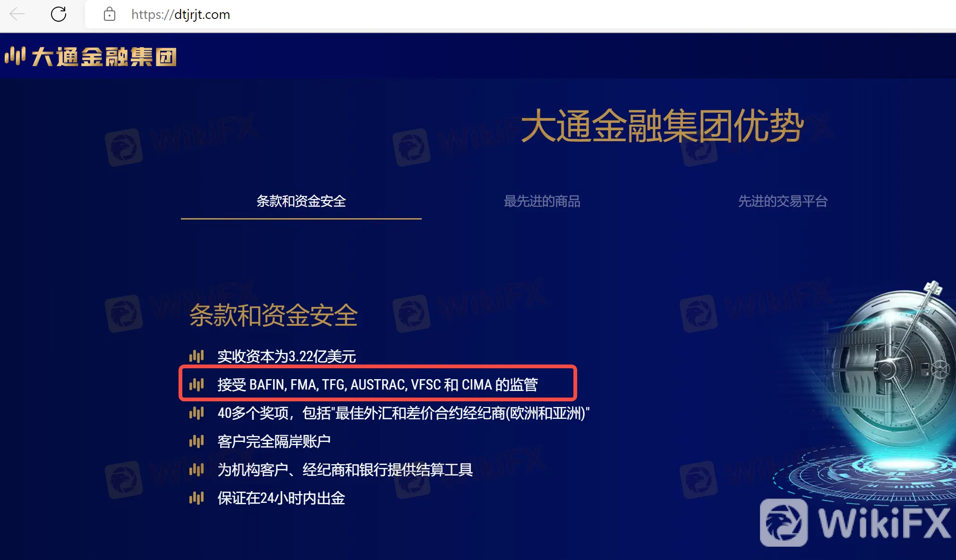The image size is (956, 560).
Task: Click the page refresh icon
Action: (x=59, y=15)
